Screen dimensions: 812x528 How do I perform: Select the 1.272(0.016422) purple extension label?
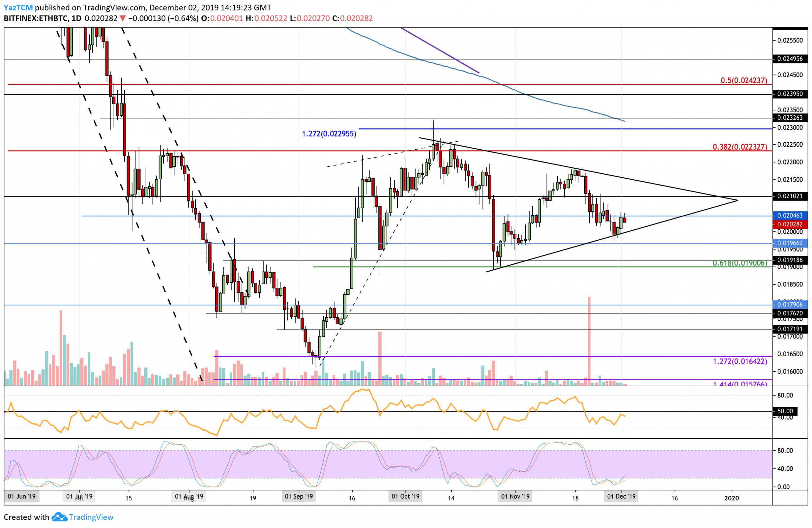click(x=740, y=361)
